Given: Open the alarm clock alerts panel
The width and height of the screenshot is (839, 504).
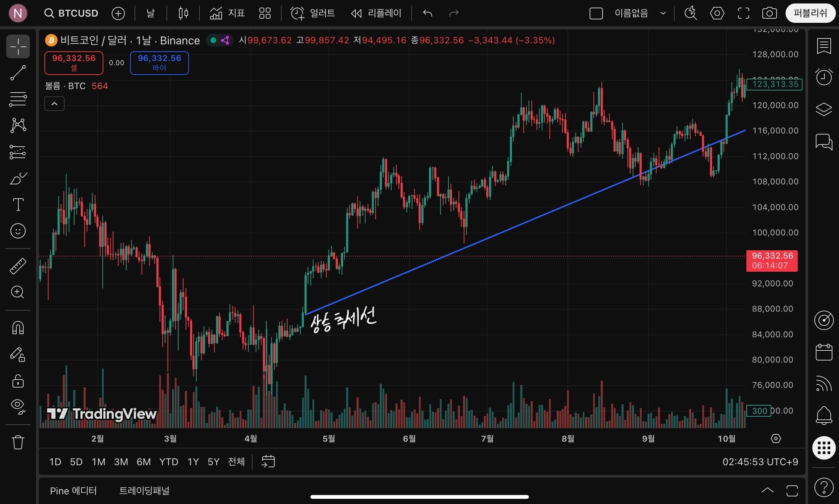Looking at the screenshot, I should click(x=824, y=77).
